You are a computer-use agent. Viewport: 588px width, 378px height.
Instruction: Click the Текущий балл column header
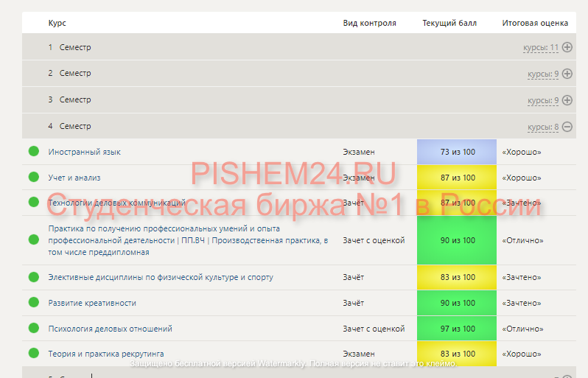point(449,23)
